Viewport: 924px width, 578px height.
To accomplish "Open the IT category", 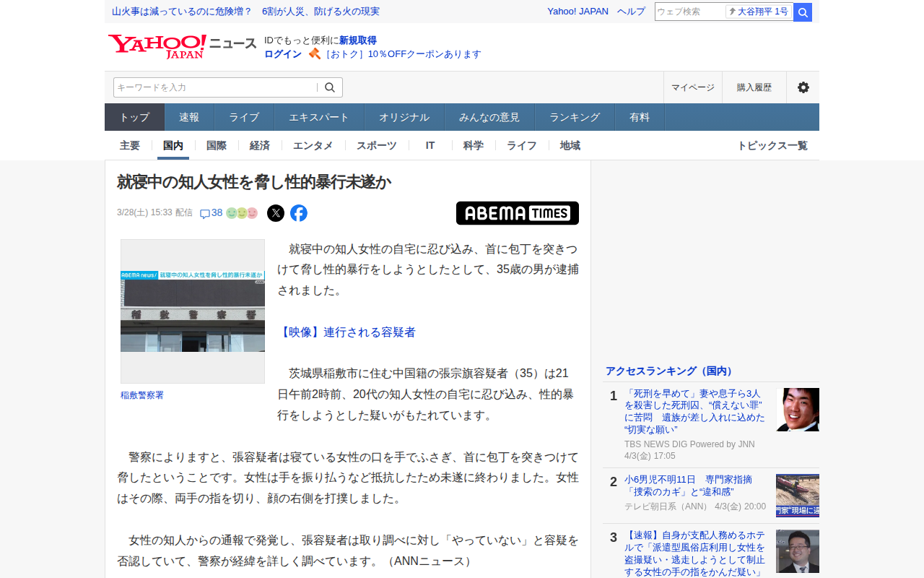I will pyautogui.click(x=430, y=145).
